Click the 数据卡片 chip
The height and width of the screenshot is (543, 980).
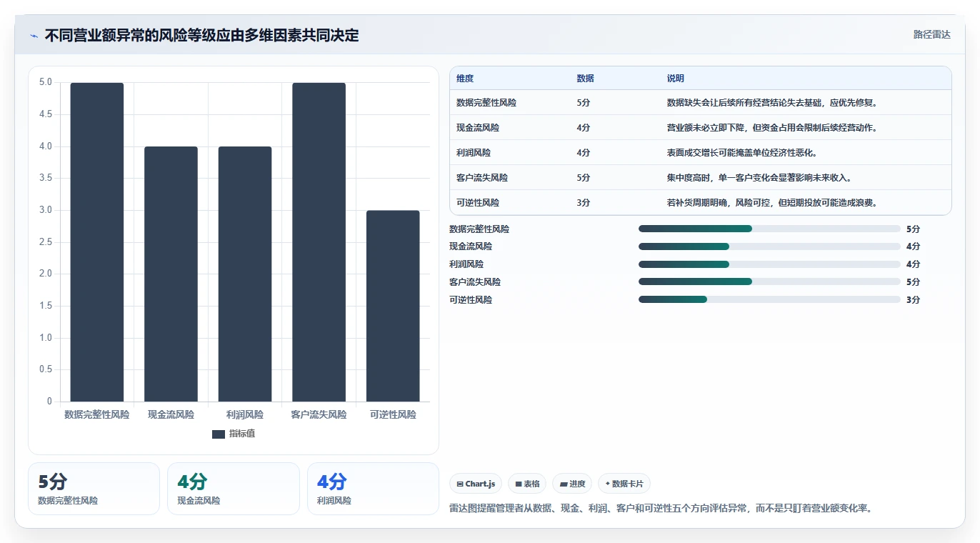624,484
